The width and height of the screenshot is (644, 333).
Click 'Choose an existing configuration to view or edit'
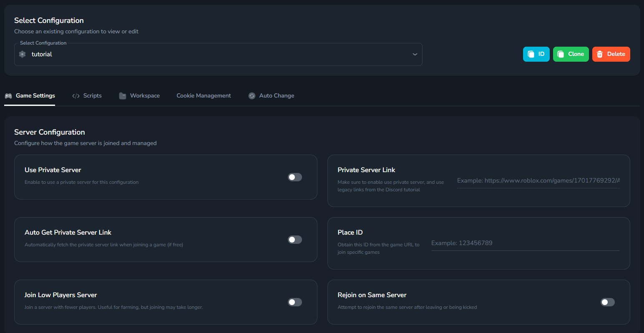pos(76,32)
